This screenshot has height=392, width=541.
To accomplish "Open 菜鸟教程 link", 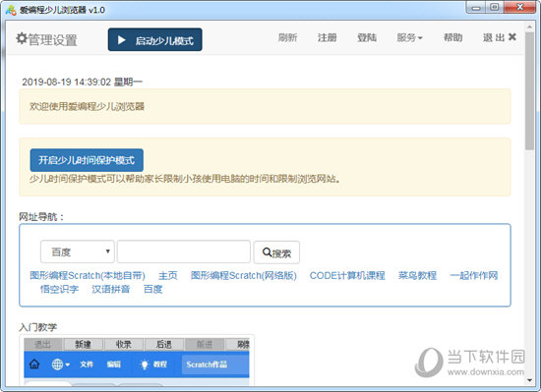I will pyautogui.click(x=417, y=275).
